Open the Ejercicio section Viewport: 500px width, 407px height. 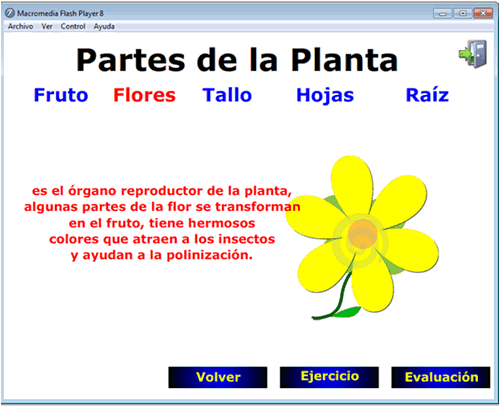(329, 377)
